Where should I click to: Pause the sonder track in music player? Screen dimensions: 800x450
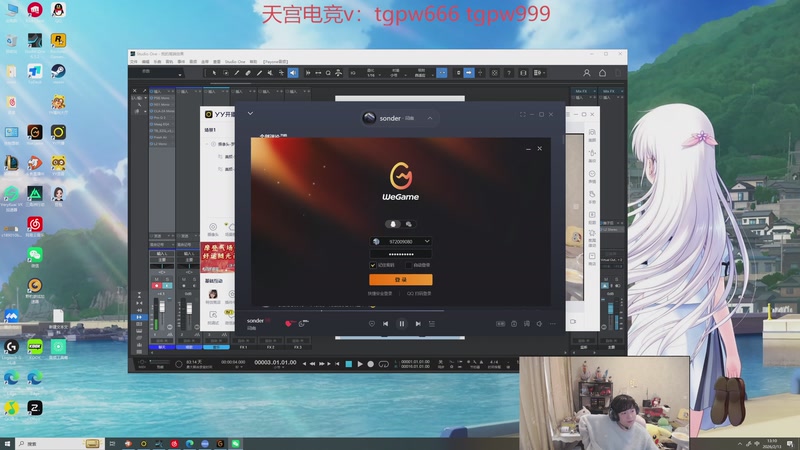pos(402,323)
